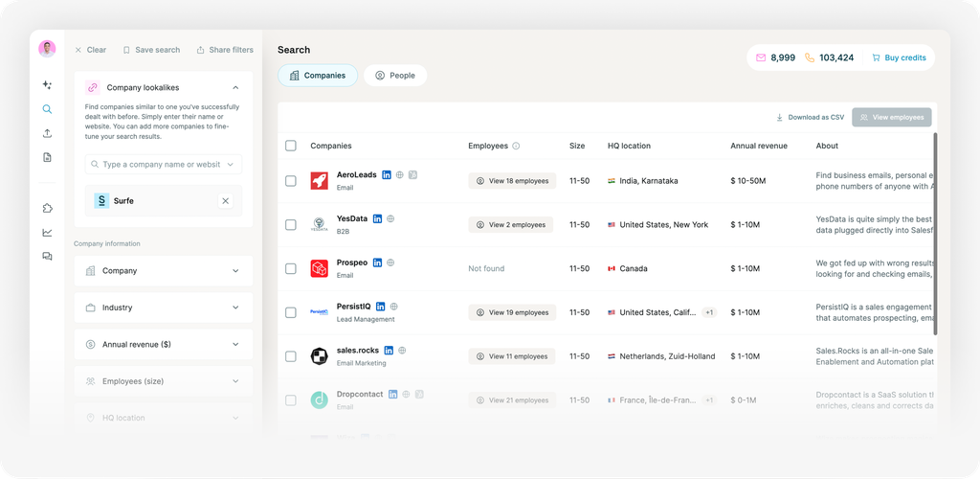Viewport: 980px width, 479px height.
Task: Expand the Annual revenue ($) filter
Action: click(163, 344)
